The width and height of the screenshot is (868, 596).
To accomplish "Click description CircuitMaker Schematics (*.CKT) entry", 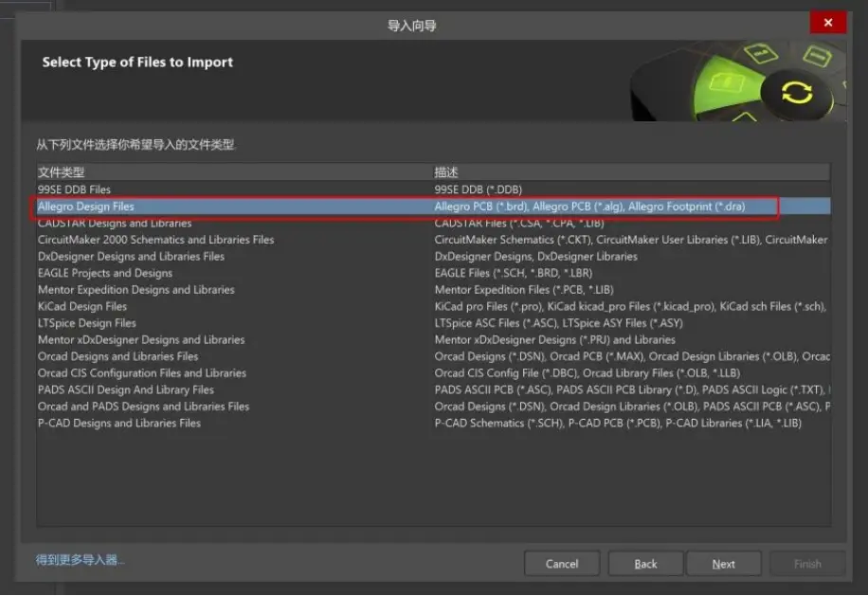I will point(631,240).
